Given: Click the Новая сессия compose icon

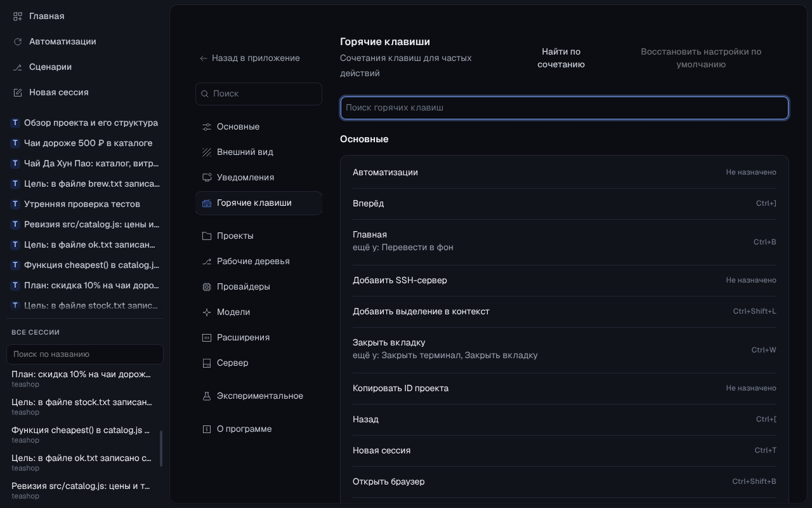Looking at the screenshot, I should tap(18, 93).
